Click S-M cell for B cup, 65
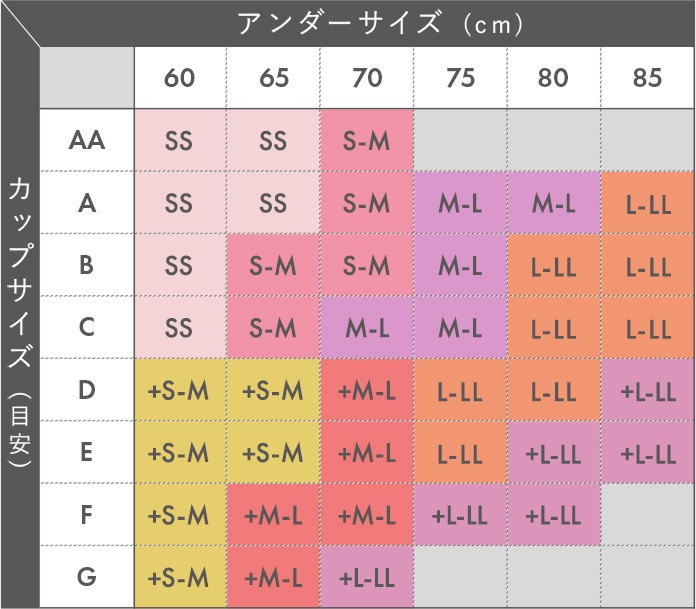Screen dimensions: 696x609 click(x=273, y=265)
